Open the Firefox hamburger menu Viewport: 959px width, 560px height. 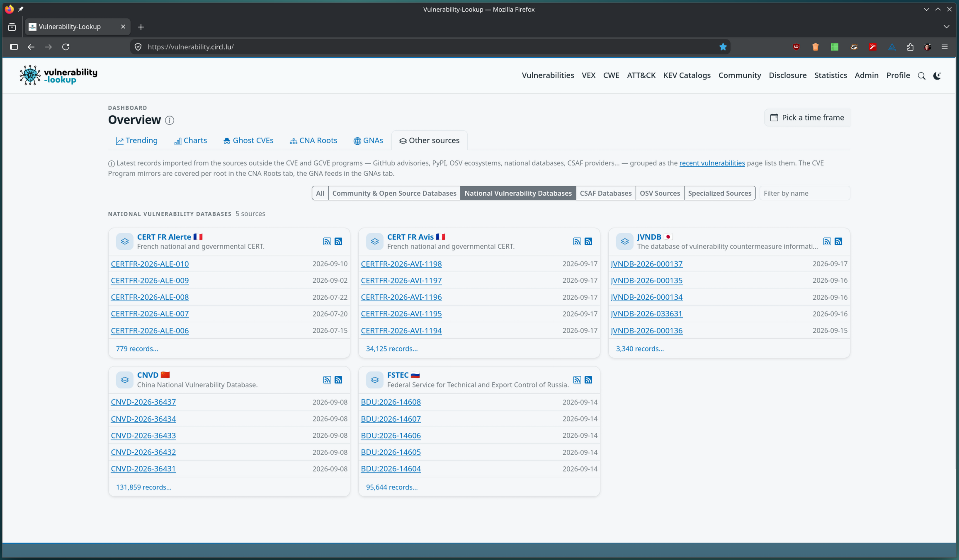pos(945,47)
